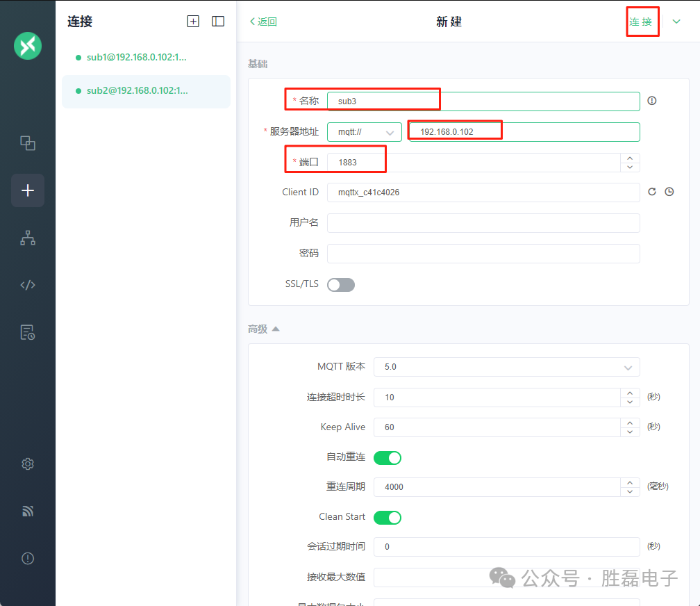Click the Client ID input field
This screenshot has height=606, width=700.
pyautogui.click(x=483, y=193)
